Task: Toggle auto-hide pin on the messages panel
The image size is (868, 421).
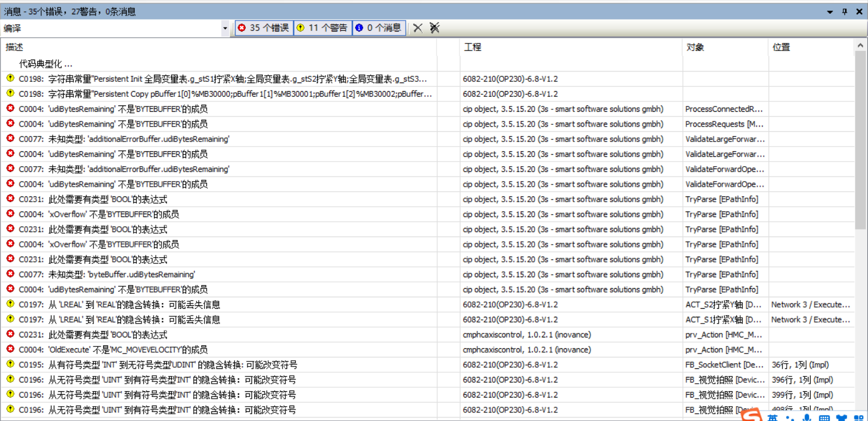Action: pos(845,11)
